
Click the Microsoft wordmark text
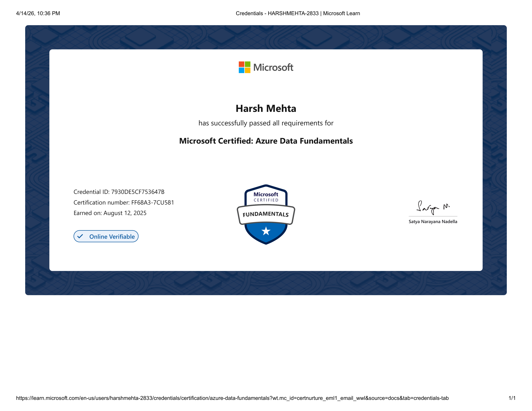pyautogui.click(x=273, y=67)
